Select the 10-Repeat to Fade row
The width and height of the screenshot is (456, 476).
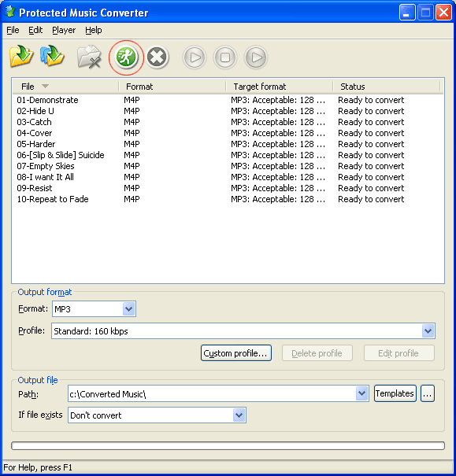(228, 199)
